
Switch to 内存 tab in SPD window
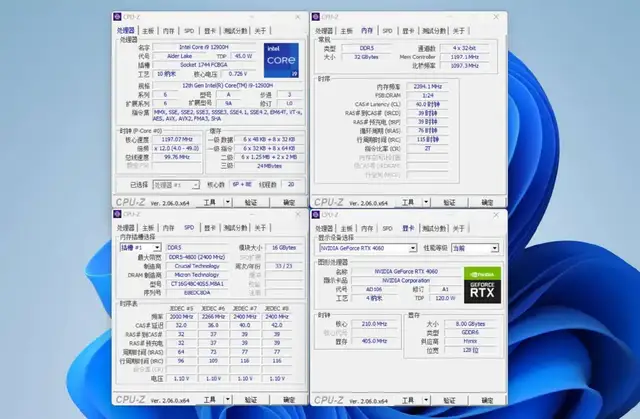(168, 228)
